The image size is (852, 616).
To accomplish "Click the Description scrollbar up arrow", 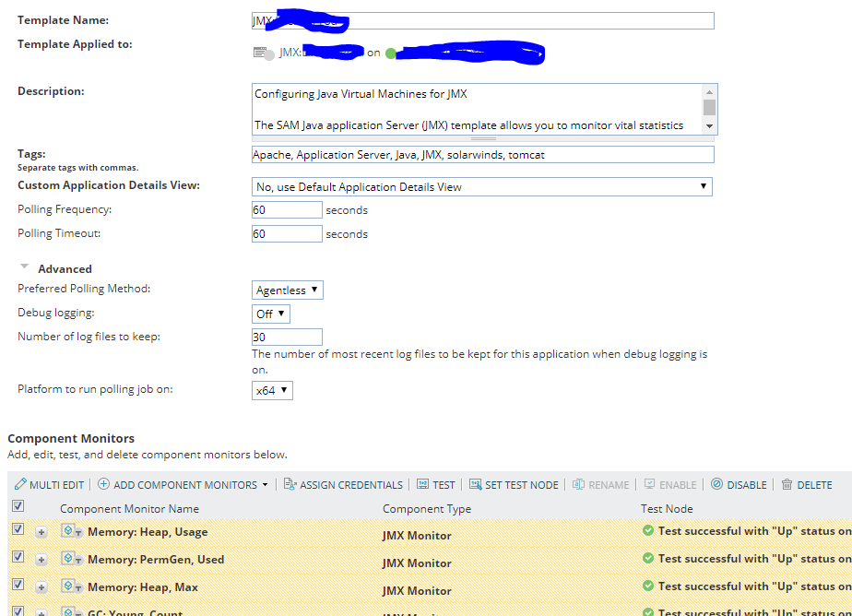I will (709, 92).
